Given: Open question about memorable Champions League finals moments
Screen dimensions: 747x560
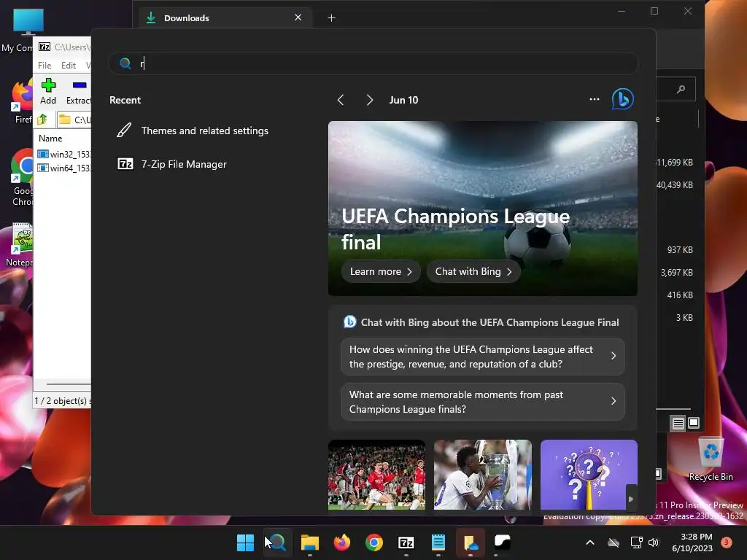Looking at the screenshot, I should tap(483, 402).
